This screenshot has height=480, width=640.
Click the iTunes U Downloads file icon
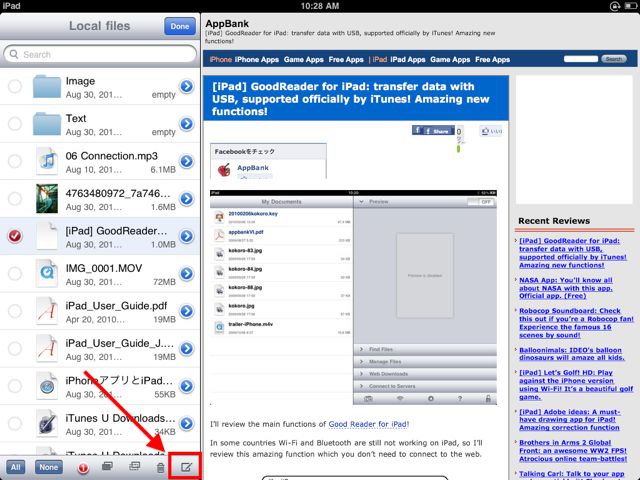click(47, 423)
